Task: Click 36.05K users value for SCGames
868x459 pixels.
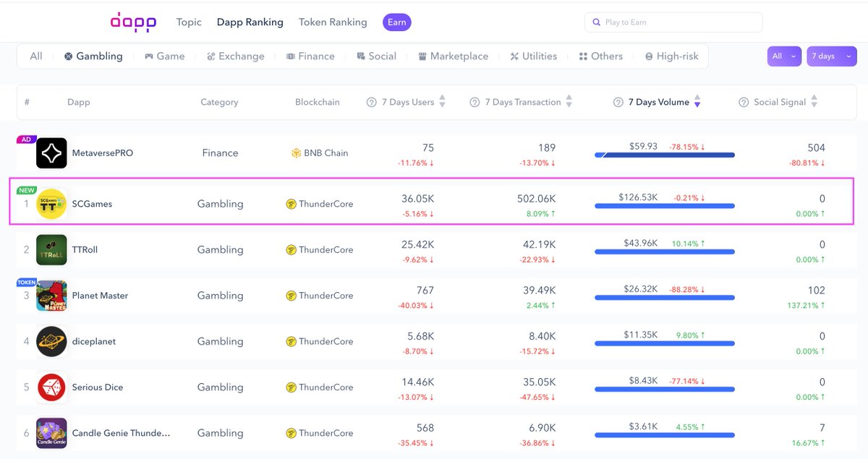Action: click(418, 199)
